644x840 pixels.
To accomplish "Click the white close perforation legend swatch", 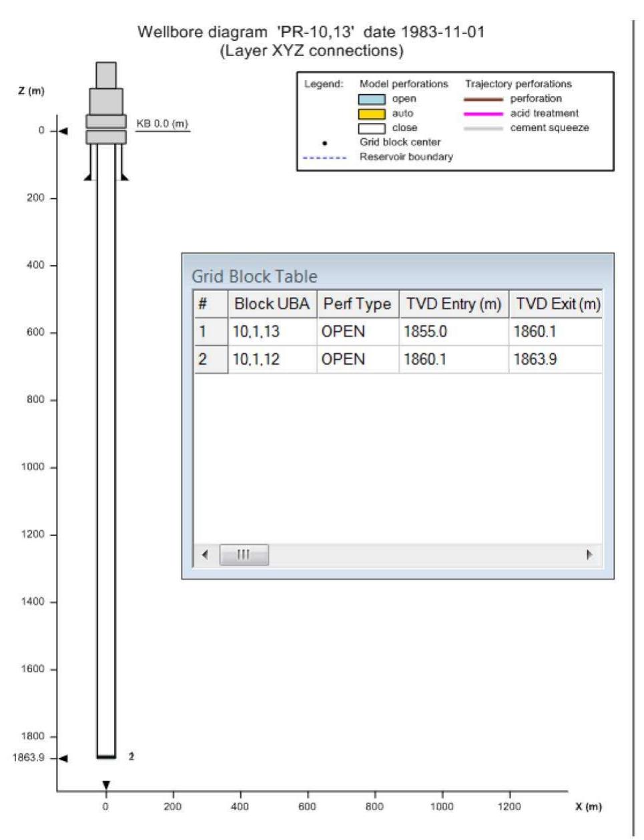I will [372, 128].
